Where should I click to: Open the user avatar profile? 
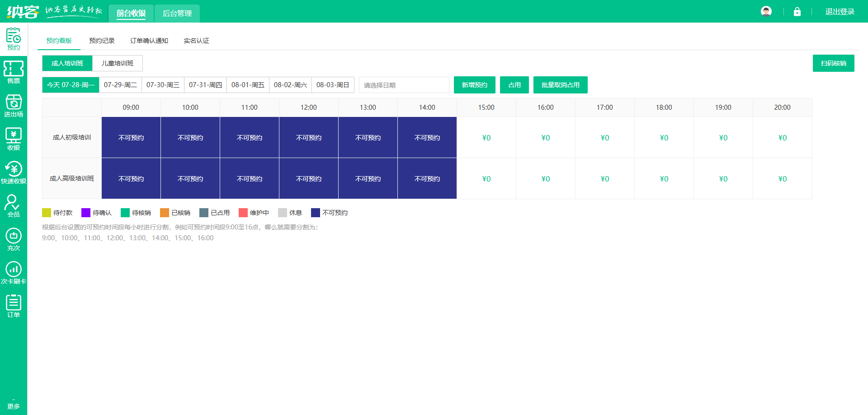(766, 11)
